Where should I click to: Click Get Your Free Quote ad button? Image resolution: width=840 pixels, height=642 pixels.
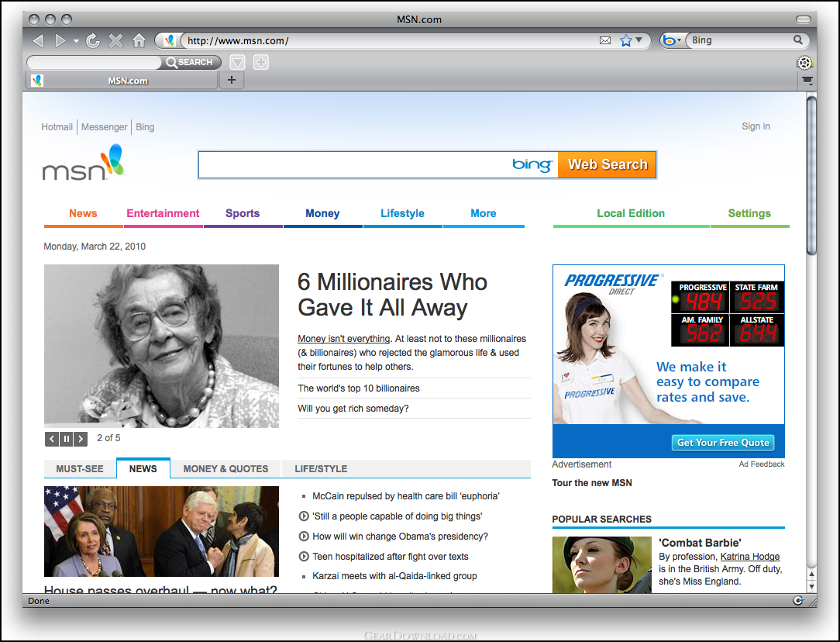[723, 443]
